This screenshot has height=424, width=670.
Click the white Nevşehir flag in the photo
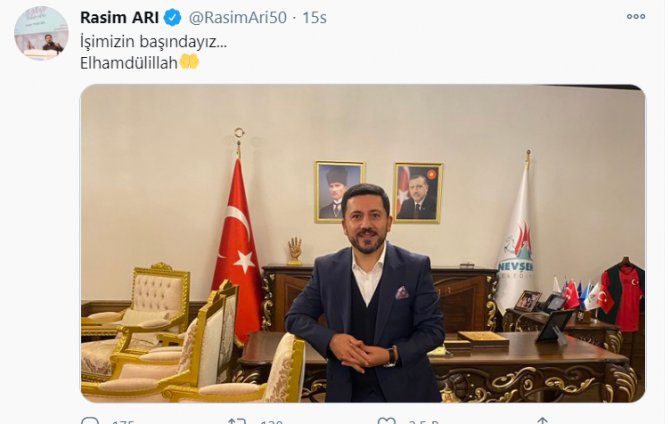pyautogui.click(x=515, y=239)
